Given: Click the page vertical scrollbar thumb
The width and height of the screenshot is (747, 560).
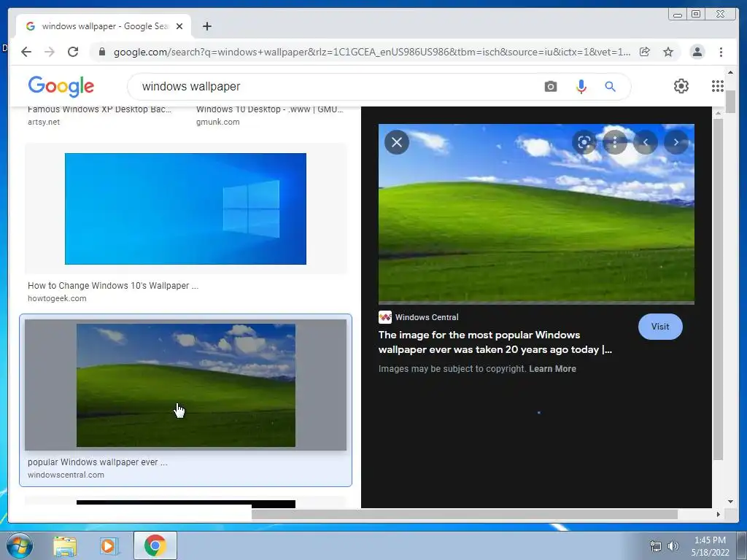Looking at the screenshot, I should click(730, 101).
